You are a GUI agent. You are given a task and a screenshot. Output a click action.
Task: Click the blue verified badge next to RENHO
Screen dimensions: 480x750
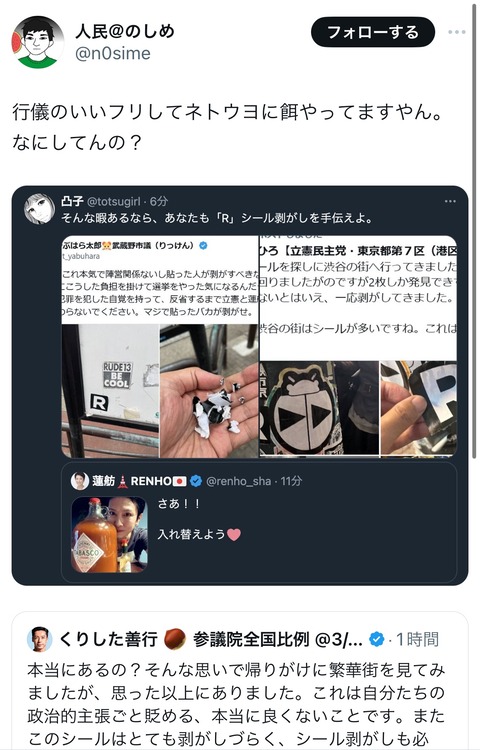(196, 481)
